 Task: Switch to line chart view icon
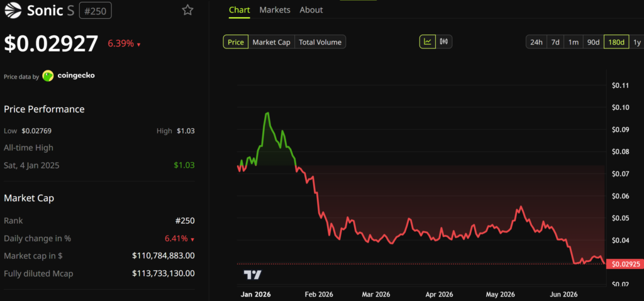click(428, 42)
